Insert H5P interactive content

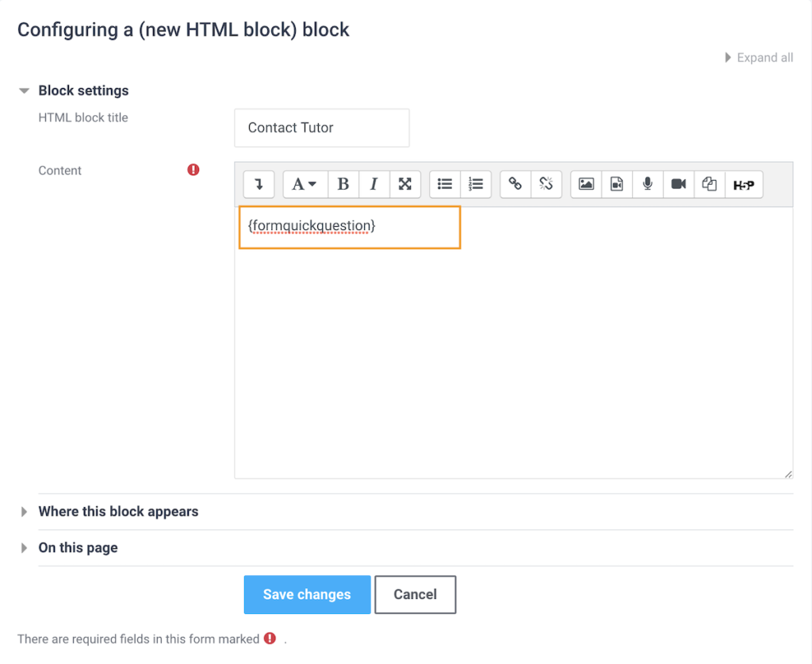[744, 184]
